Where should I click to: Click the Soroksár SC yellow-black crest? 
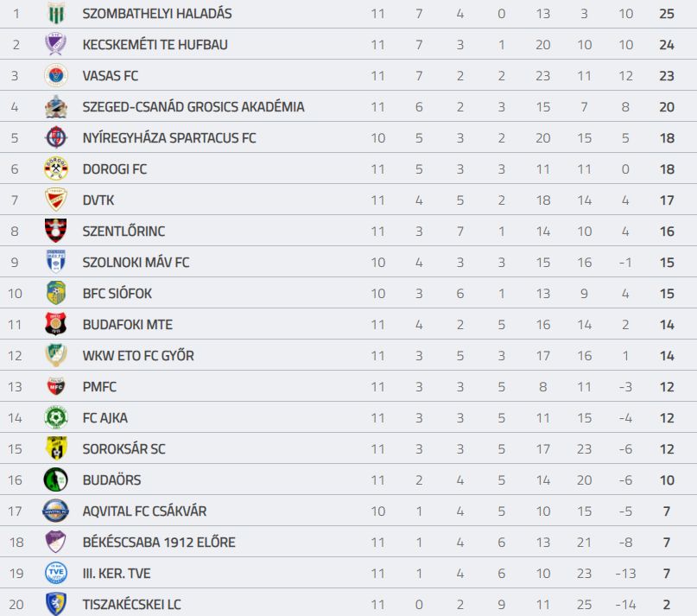point(56,448)
